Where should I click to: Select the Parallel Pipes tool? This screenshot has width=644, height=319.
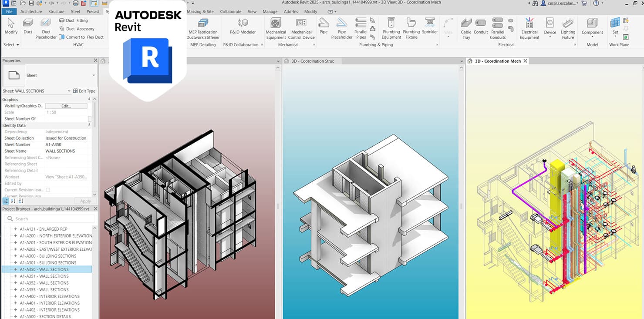tap(361, 29)
